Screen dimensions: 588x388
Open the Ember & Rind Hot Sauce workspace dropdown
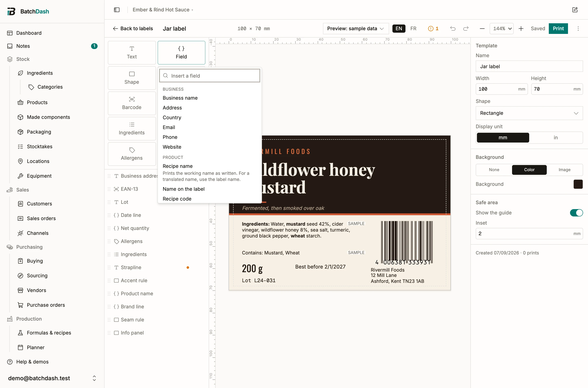click(x=163, y=10)
